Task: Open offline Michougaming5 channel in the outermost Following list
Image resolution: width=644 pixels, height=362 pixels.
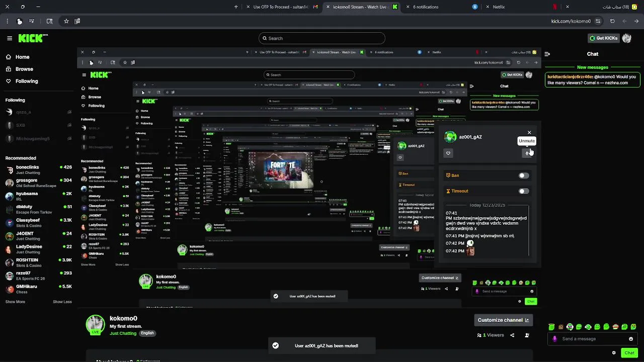Action: (39, 139)
